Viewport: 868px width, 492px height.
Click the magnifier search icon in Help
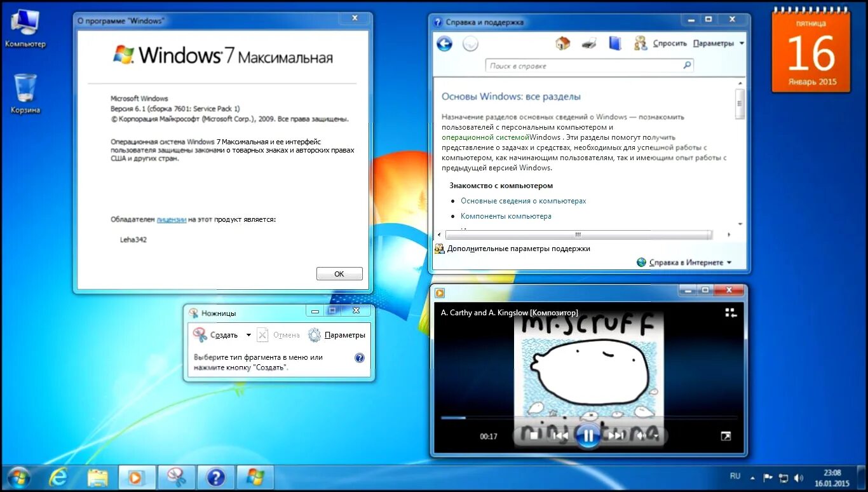[687, 65]
